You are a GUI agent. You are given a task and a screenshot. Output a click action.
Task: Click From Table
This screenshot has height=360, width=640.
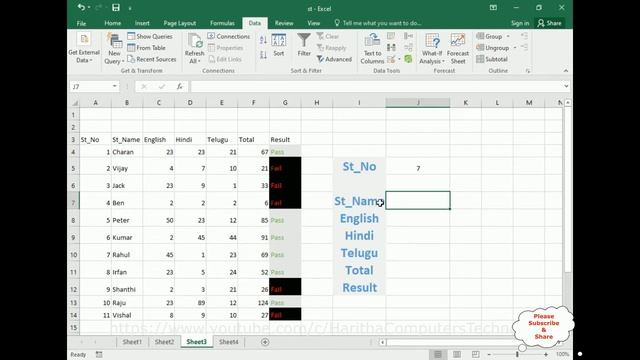tap(147, 48)
